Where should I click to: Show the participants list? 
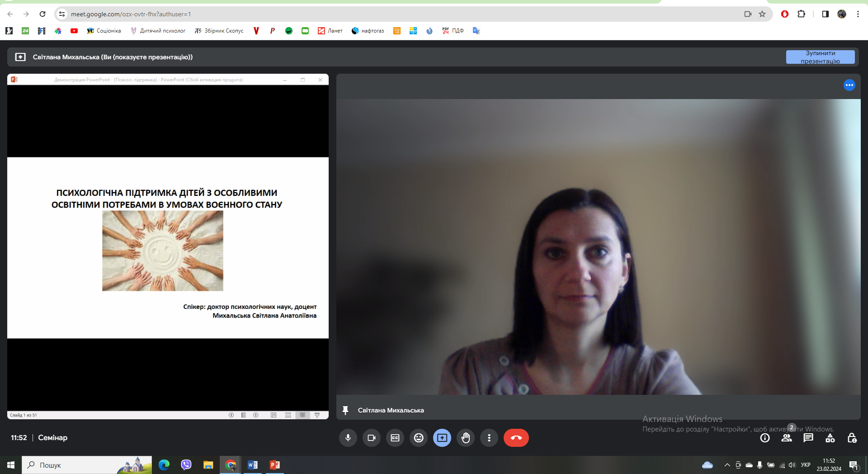click(x=787, y=438)
